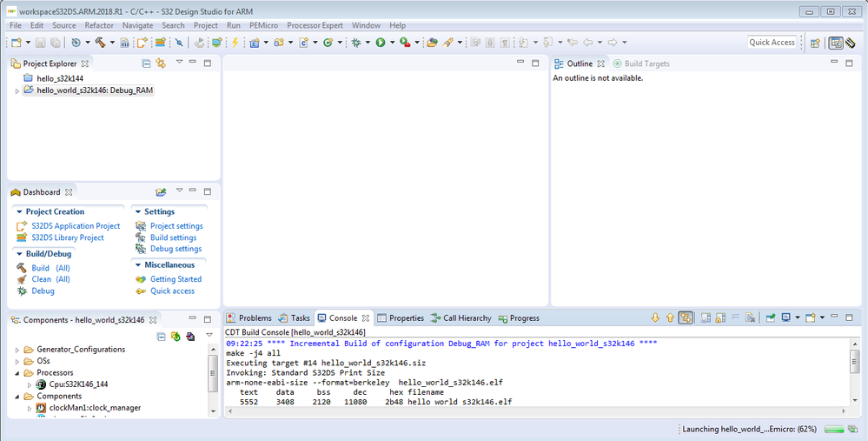Screen dimensions: 868x441
Task: Click the Clear Console icon
Action: pyautogui.click(x=750, y=317)
